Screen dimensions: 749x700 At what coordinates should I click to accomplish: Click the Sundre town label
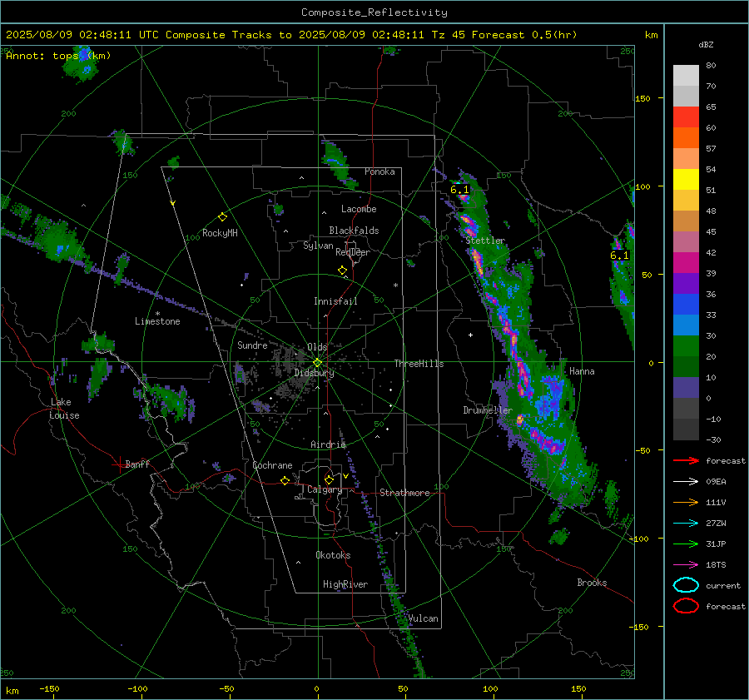click(252, 345)
